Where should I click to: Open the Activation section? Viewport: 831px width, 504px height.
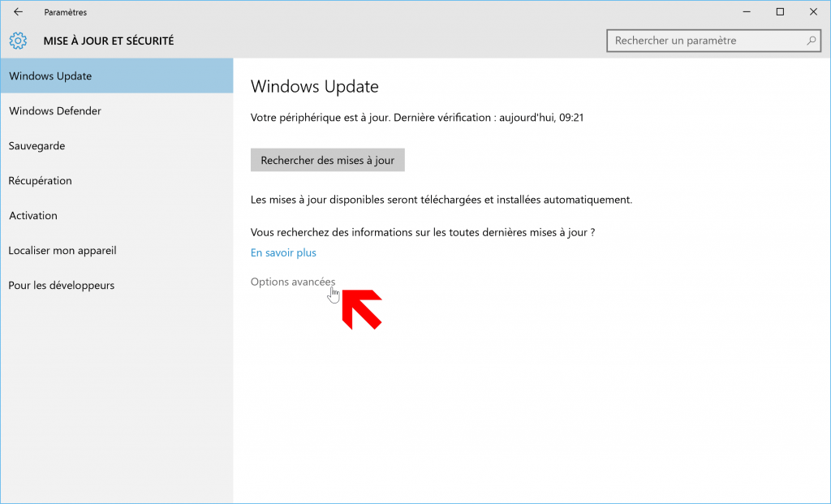(117, 216)
